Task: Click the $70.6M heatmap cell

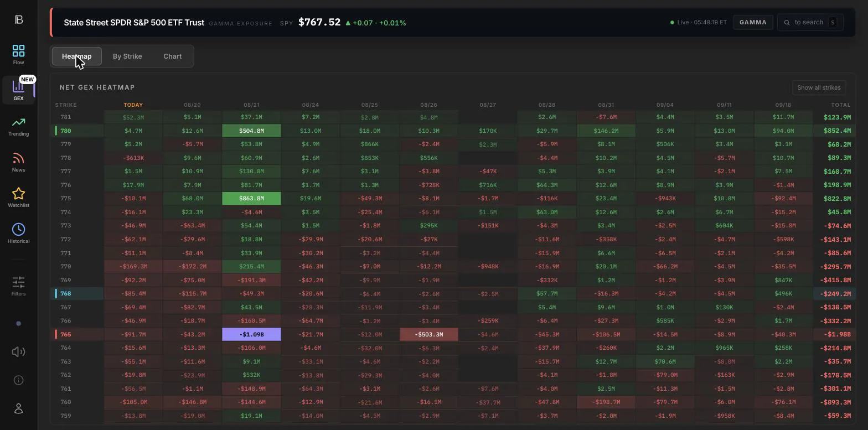Action: coord(665,361)
